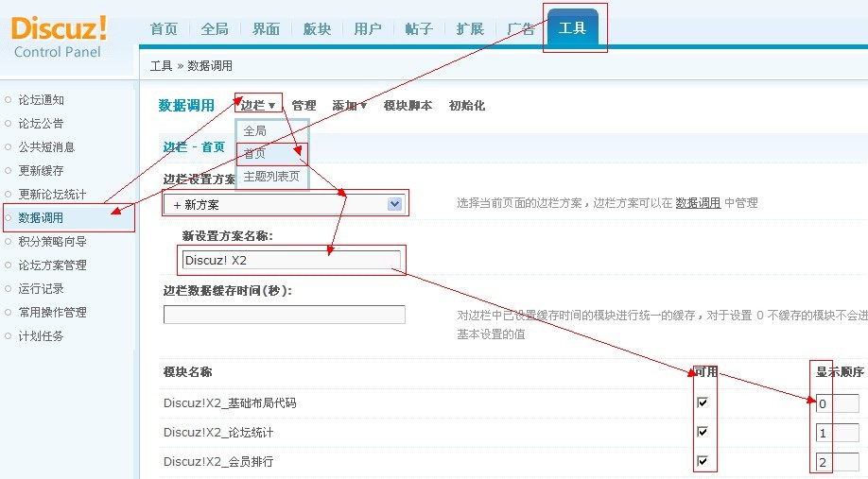Open the 广告 top navigation tab
This screenshot has width=868, height=479.
click(x=521, y=28)
